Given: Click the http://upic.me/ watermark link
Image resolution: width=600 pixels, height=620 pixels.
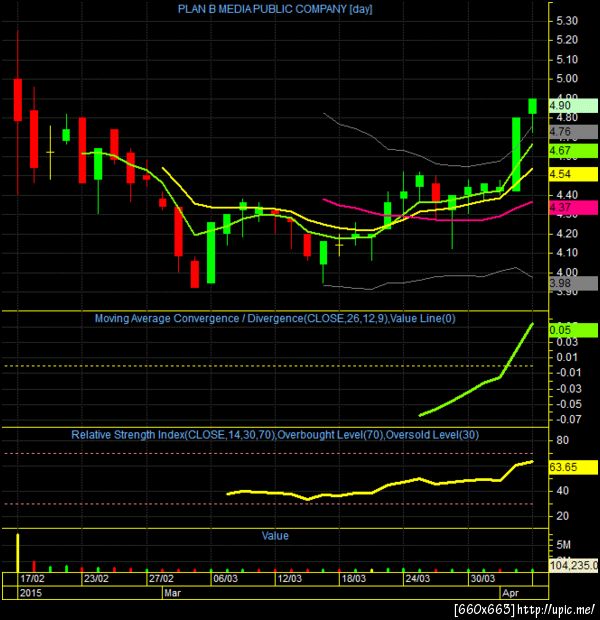Looking at the screenshot, I should point(556,609).
